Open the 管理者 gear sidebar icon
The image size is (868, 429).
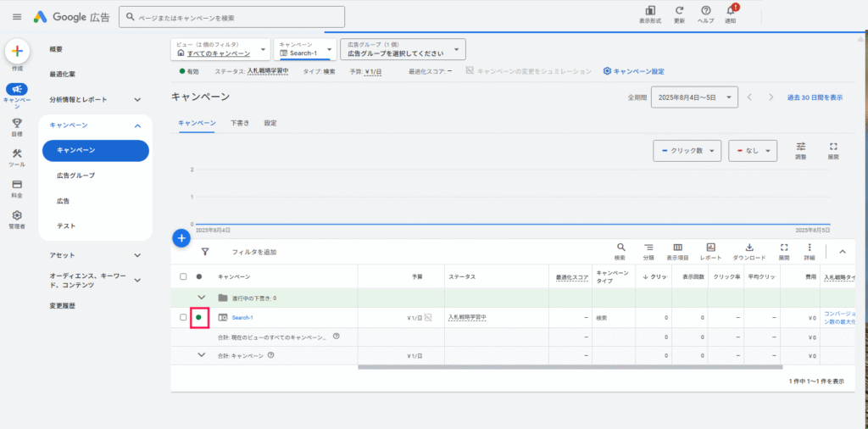[17, 215]
